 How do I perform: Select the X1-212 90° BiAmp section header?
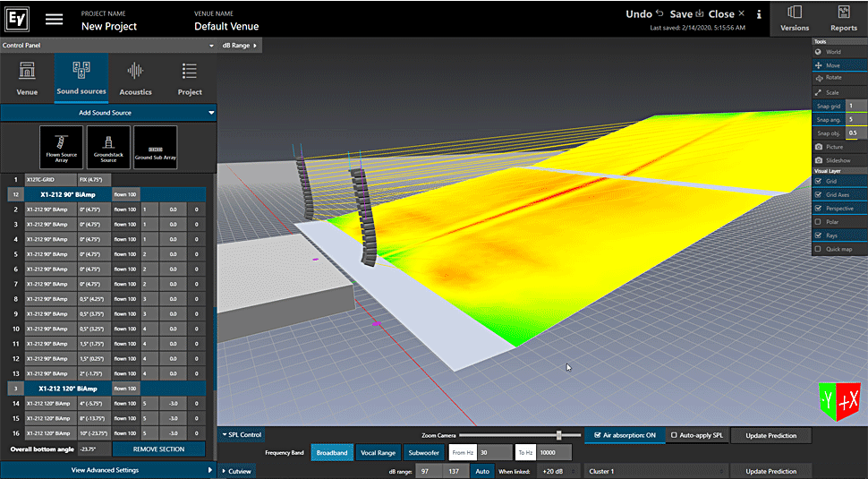point(68,194)
